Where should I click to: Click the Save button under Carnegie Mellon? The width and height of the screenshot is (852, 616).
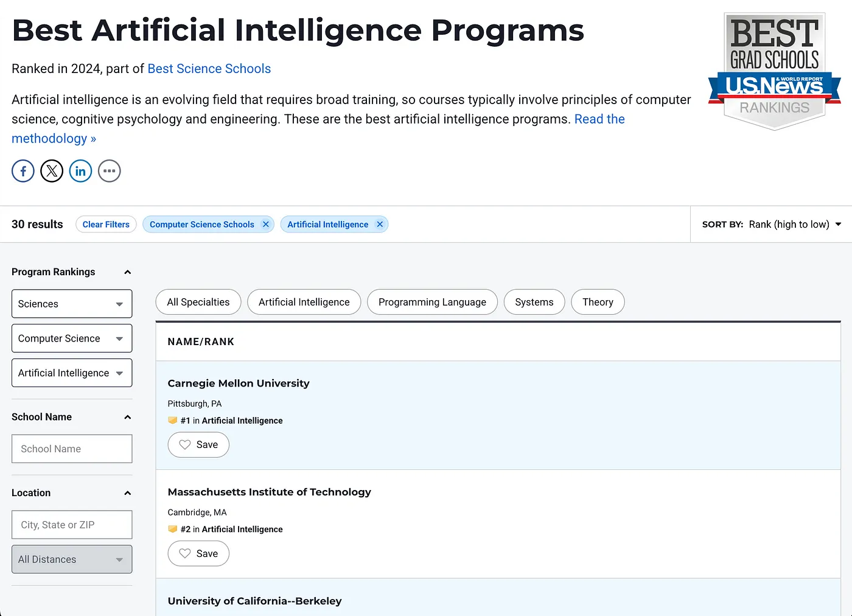point(198,444)
